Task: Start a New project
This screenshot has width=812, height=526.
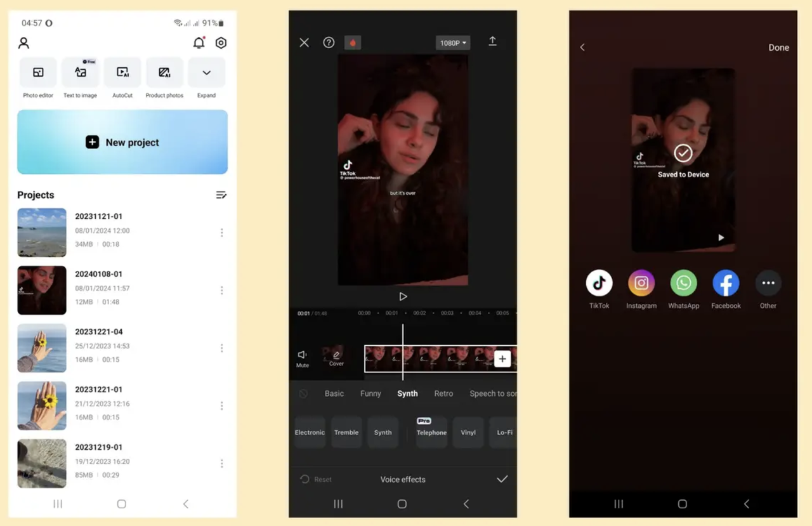Action: (122, 142)
